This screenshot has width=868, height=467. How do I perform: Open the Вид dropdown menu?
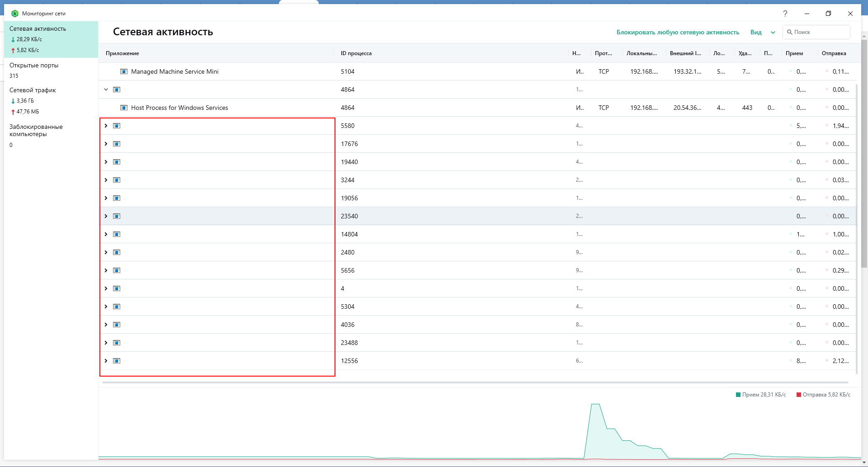763,32
